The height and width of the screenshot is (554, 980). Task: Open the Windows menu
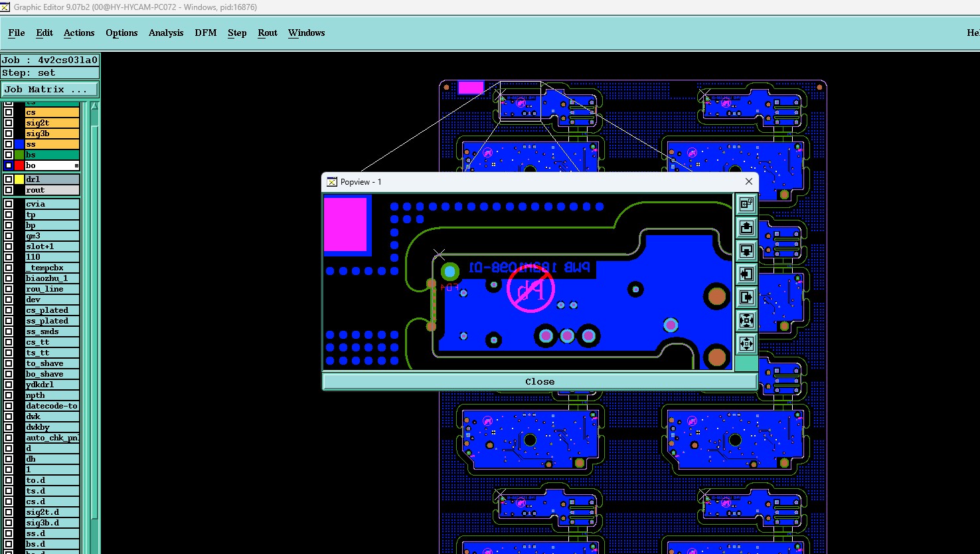tap(307, 33)
